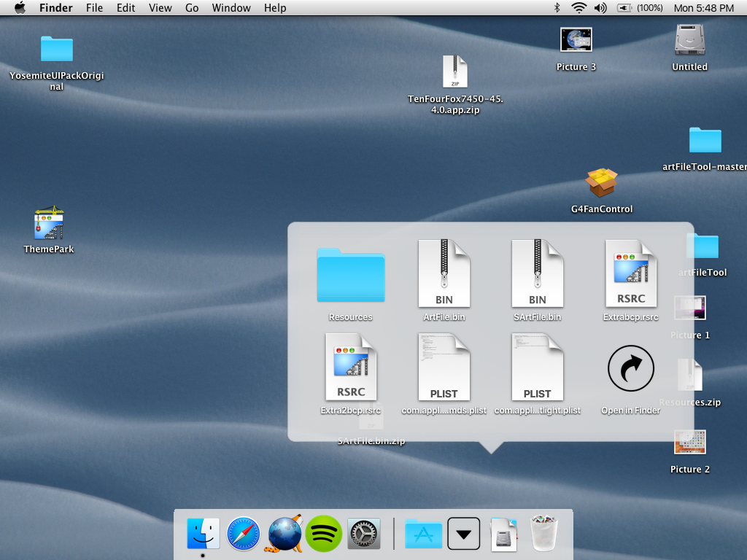
Task: Select the artFileTool folder on desktop
Action: (x=703, y=246)
